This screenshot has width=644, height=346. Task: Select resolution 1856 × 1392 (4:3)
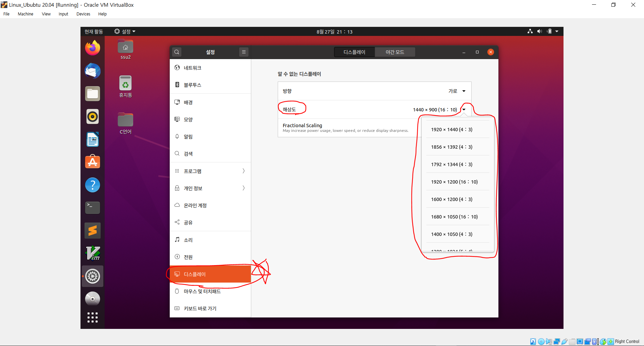tap(458, 147)
